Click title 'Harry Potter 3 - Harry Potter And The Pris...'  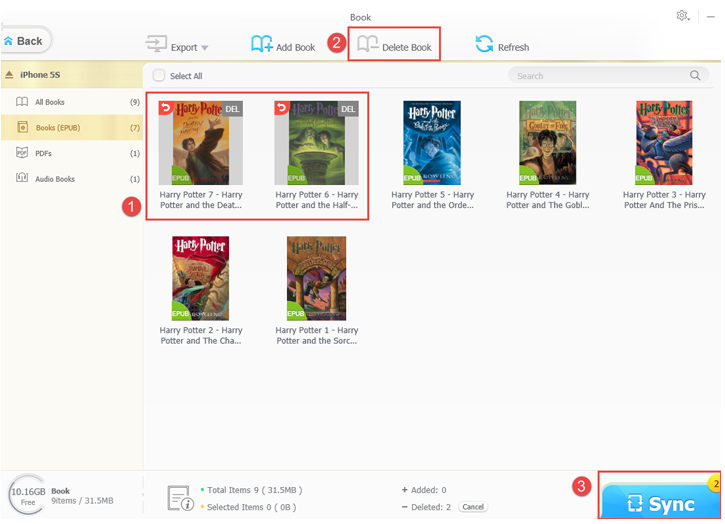664,200
